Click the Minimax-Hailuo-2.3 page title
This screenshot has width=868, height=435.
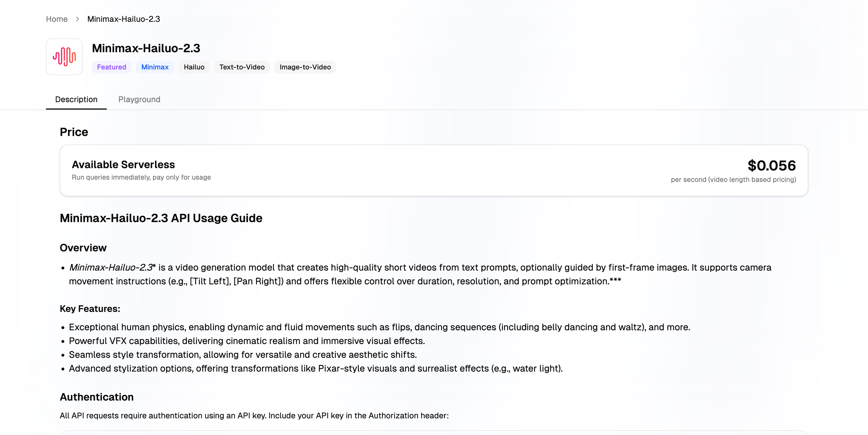point(146,48)
